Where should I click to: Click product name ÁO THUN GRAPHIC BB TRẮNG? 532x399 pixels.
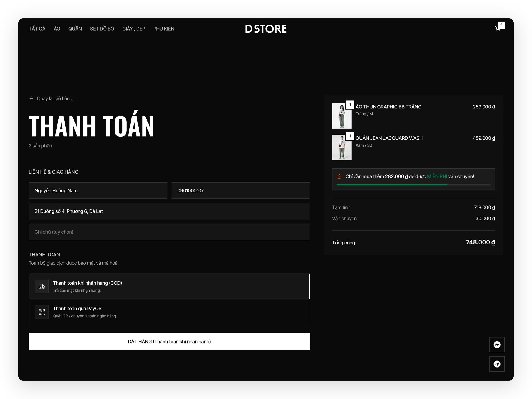(x=388, y=107)
